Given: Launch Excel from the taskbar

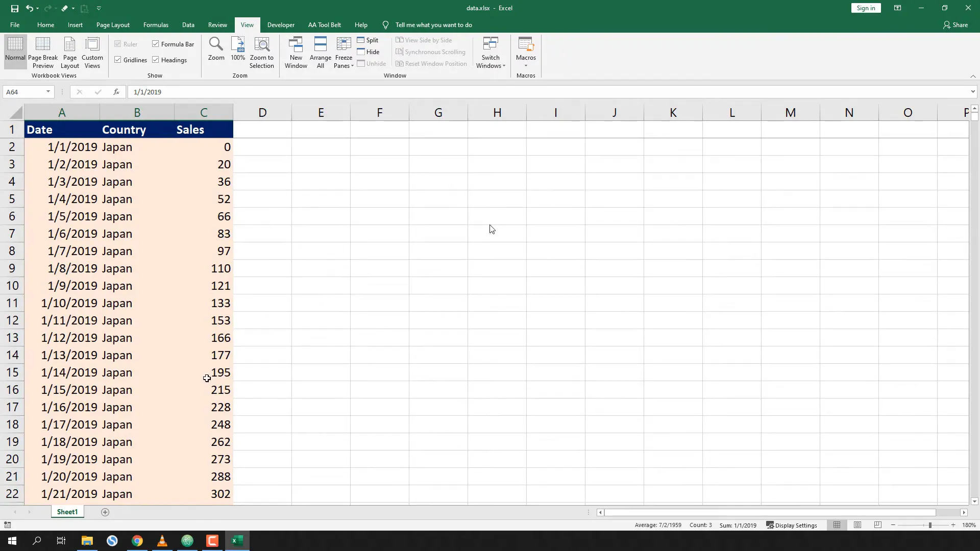Looking at the screenshot, I should [x=237, y=541].
